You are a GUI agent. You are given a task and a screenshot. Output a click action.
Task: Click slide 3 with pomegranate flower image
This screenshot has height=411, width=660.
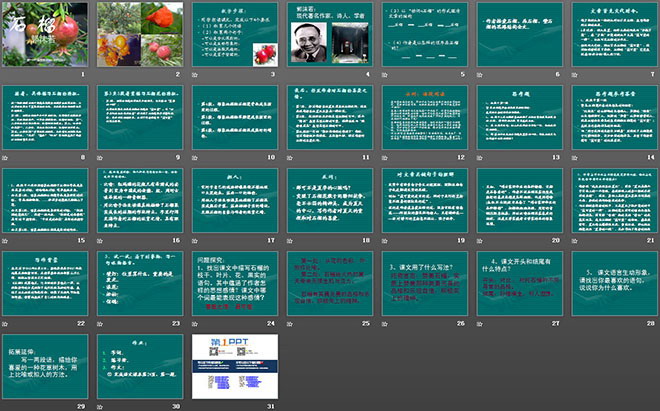pyautogui.click(x=234, y=35)
